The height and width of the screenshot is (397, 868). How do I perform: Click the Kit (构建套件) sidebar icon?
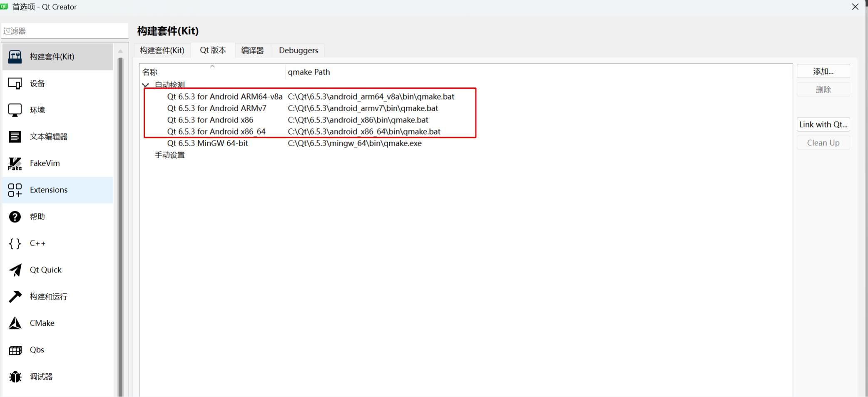click(15, 57)
